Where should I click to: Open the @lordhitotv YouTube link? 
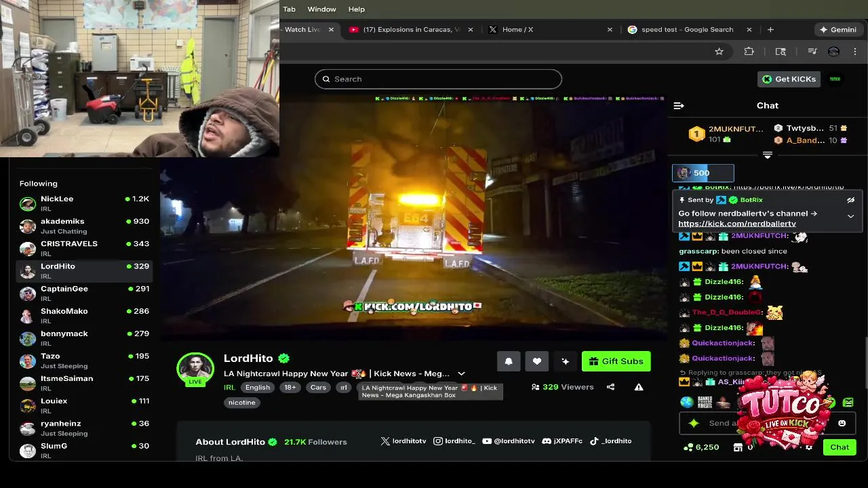click(x=509, y=441)
